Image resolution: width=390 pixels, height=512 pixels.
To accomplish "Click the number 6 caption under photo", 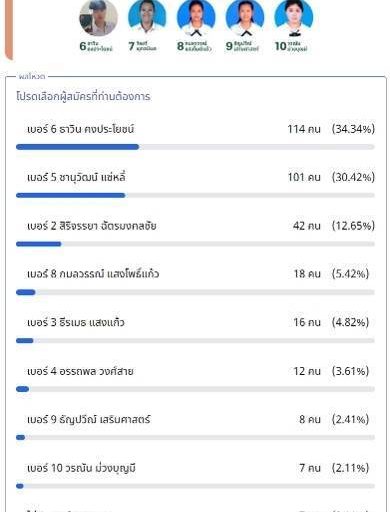I will coord(96,46).
